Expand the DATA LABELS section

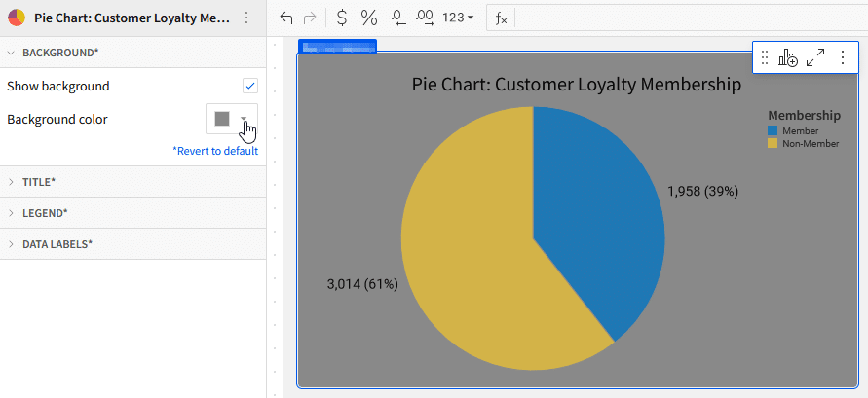tap(57, 244)
